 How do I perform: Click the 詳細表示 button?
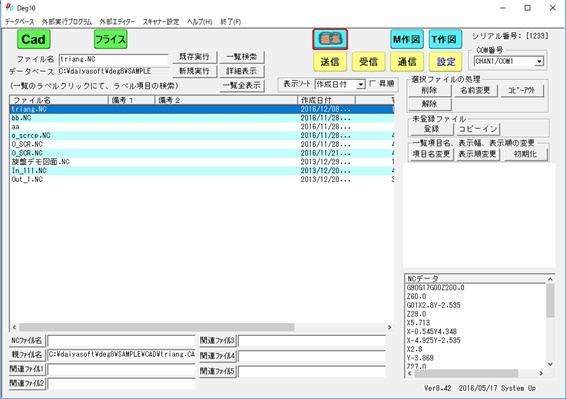click(x=241, y=71)
